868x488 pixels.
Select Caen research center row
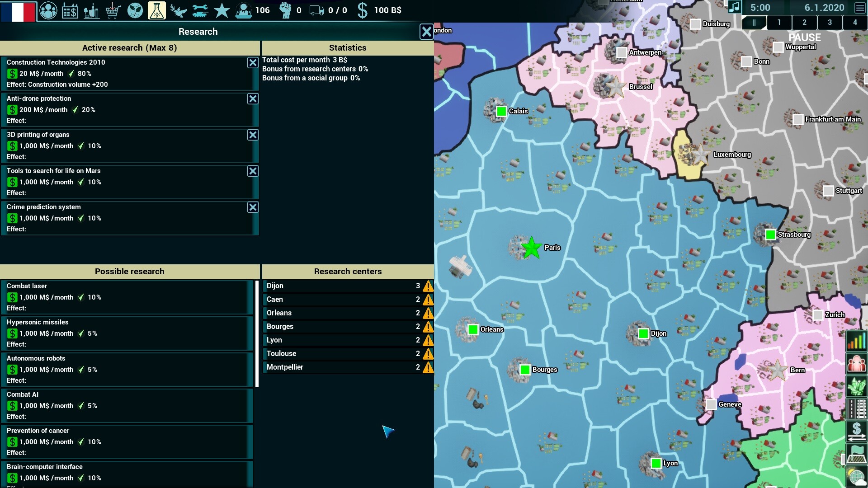point(348,300)
